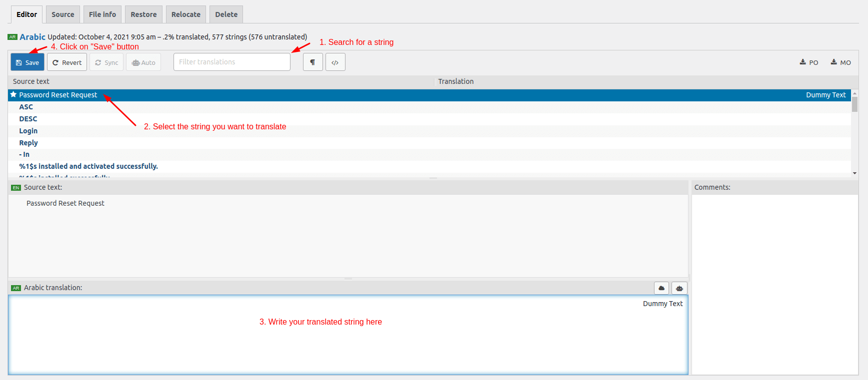The width and height of the screenshot is (868, 380).
Task: Open the Restore tab
Action: [143, 14]
